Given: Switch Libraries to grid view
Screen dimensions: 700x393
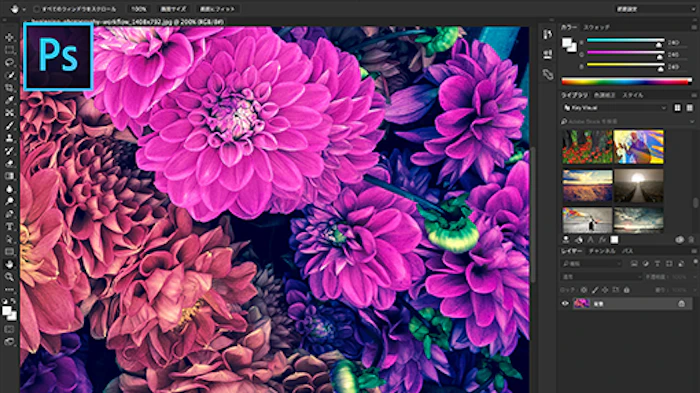Looking at the screenshot, I should (x=678, y=108).
